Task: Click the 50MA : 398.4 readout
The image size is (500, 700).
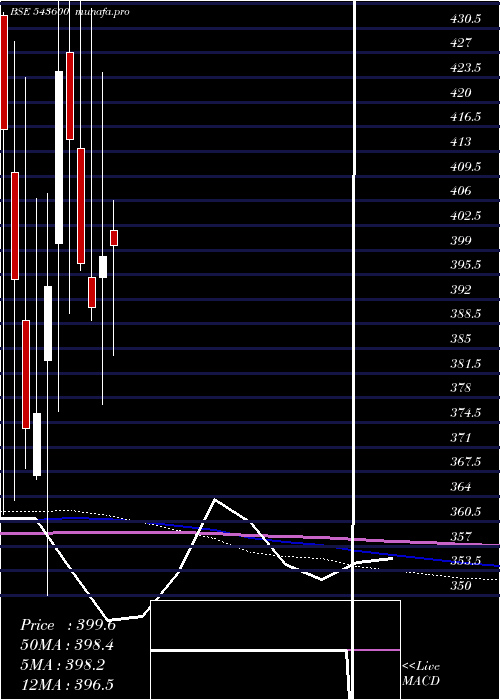Action: (67, 645)
